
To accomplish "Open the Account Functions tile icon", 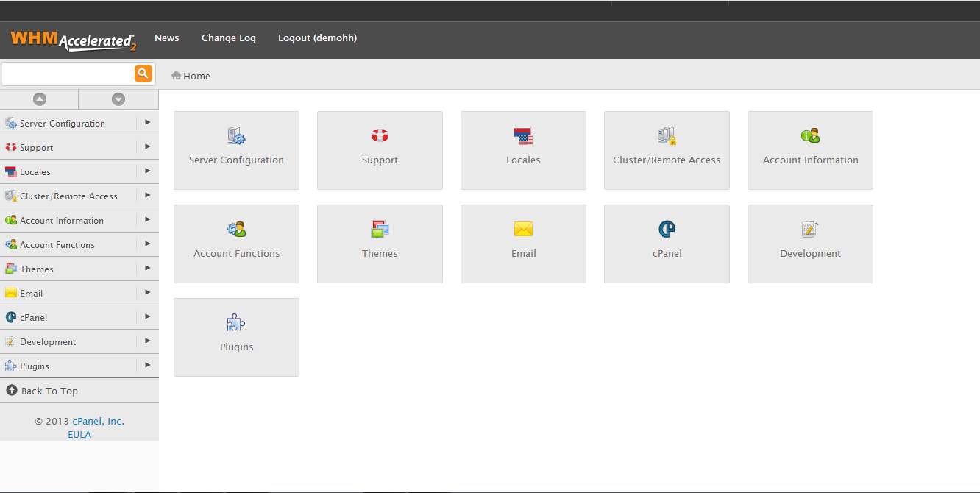I will (236, 230).
